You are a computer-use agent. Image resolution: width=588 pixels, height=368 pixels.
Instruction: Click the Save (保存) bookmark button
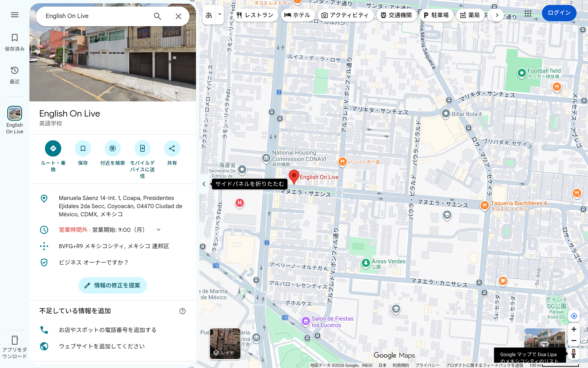click(x=83, y=148)
